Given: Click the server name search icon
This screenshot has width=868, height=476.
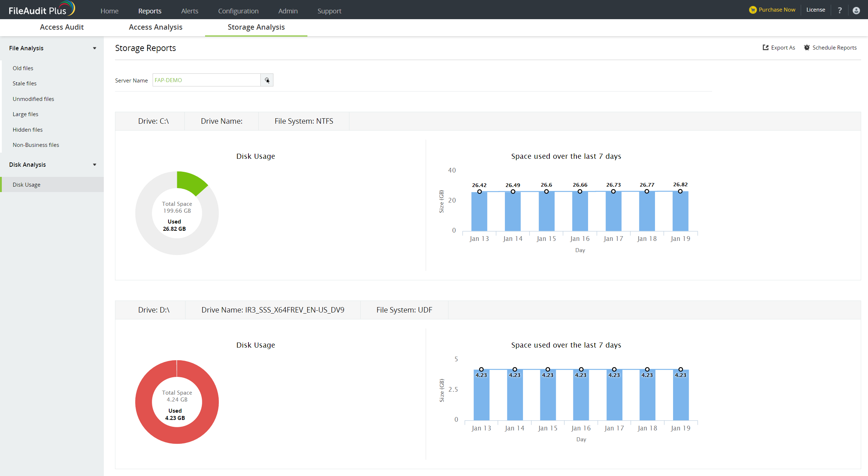Looking at the screenshot, I should 267,80.
